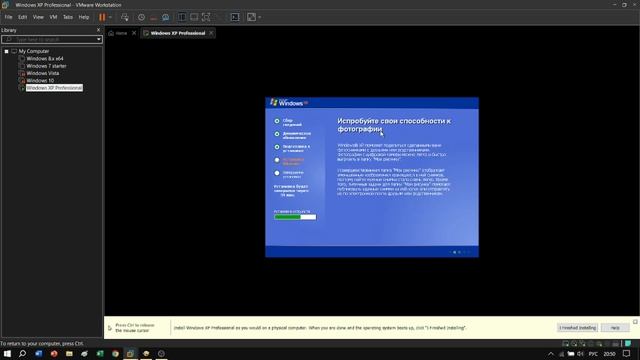The image size is (640, 360).
Task: Open the power options dropdown next to pause
Action: (x=110, y=17)
